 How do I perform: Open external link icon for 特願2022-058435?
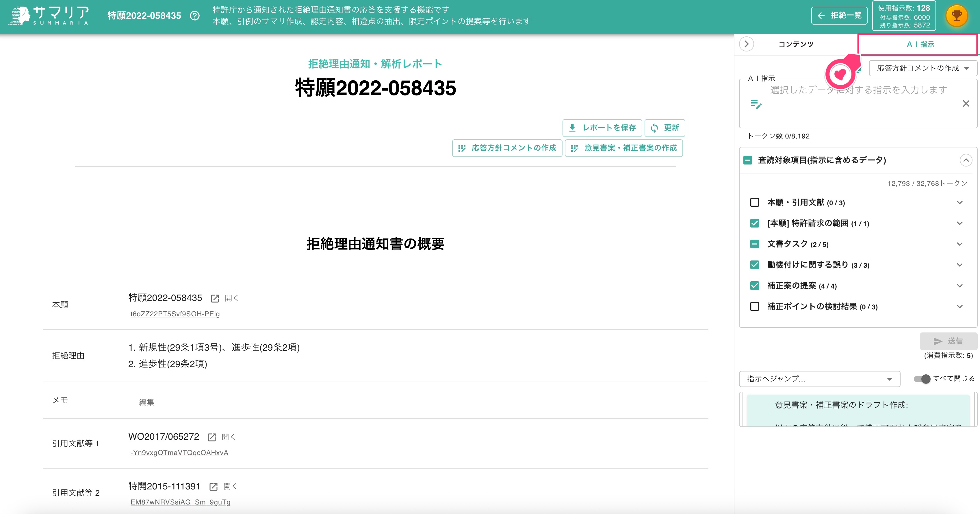(x=215, y=299)
